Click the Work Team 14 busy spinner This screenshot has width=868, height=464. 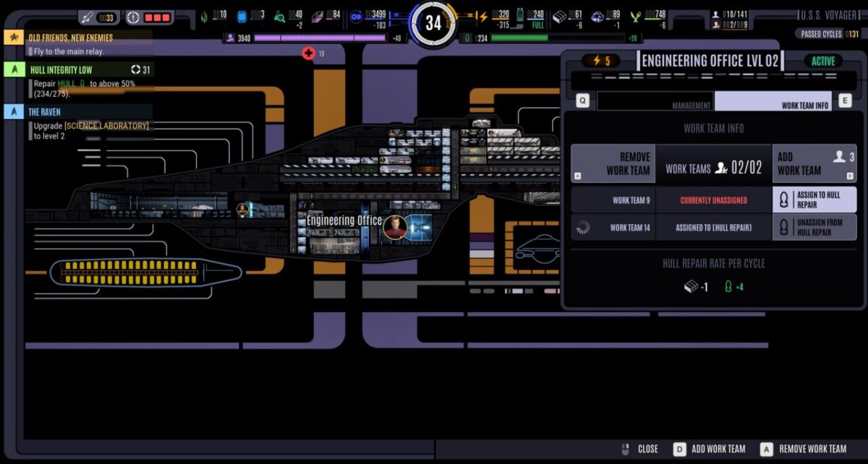point(583,228)
